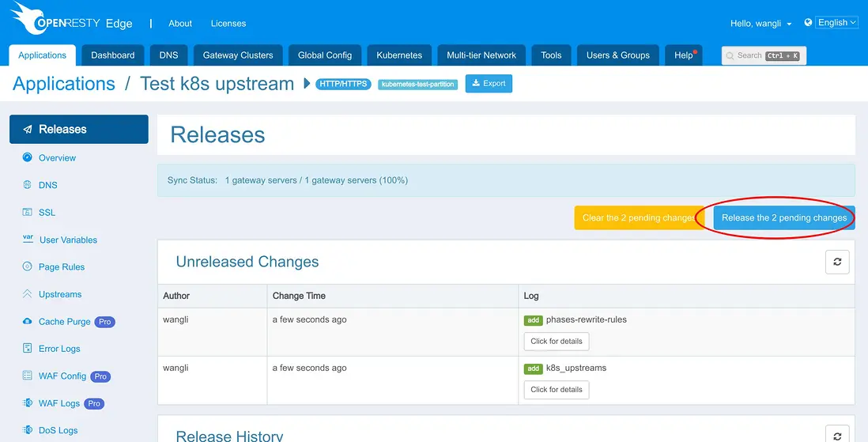The image size is (868, 442).
Task: Click the kubernetes-test-partition tag
Action: pyautogui.click(x=418, y=84)
